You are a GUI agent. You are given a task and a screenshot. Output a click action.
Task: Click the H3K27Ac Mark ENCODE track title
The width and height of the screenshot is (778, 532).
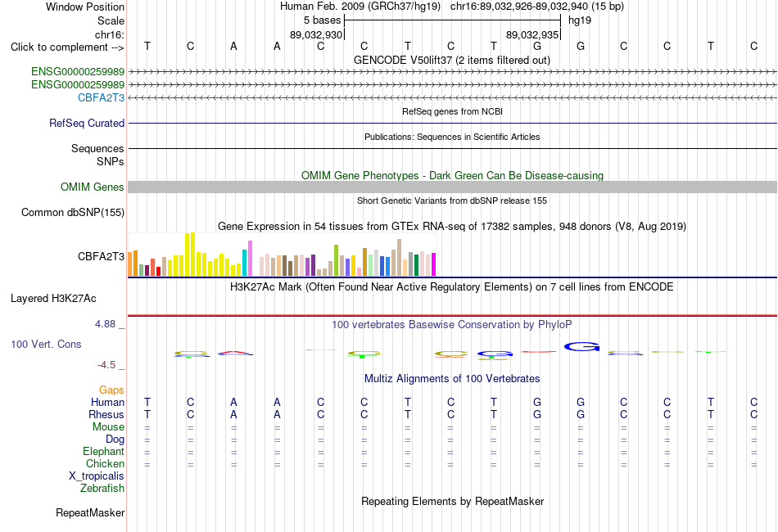[451, 286]
